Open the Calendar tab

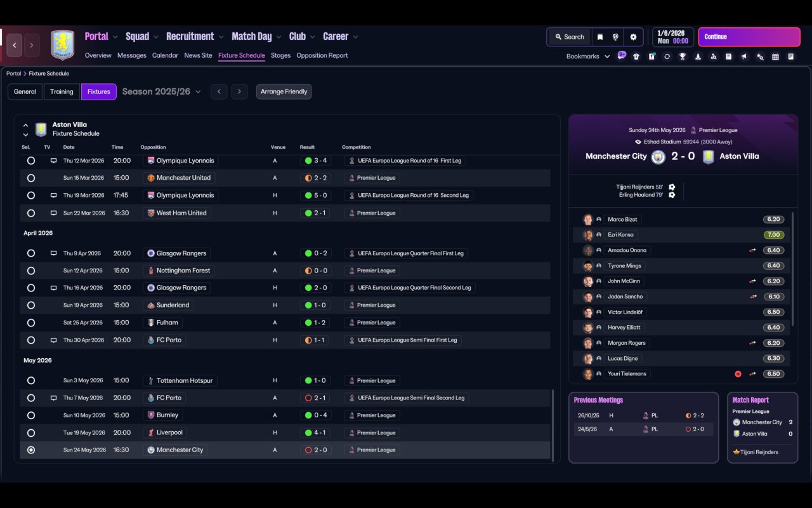tap(165, 55)
